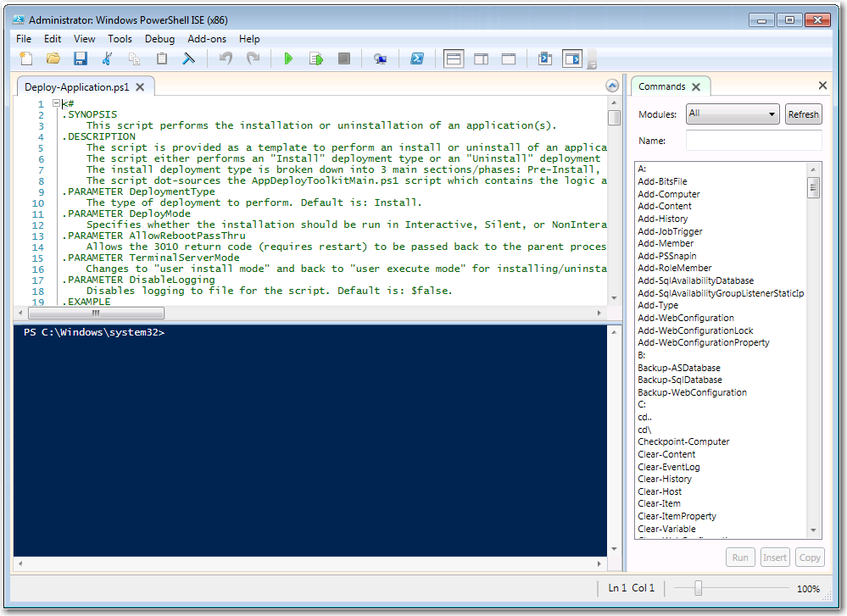Select Clear-Host in the commands list
The height and width of the screenshot is (616, 847).
(x=659, y=491)
